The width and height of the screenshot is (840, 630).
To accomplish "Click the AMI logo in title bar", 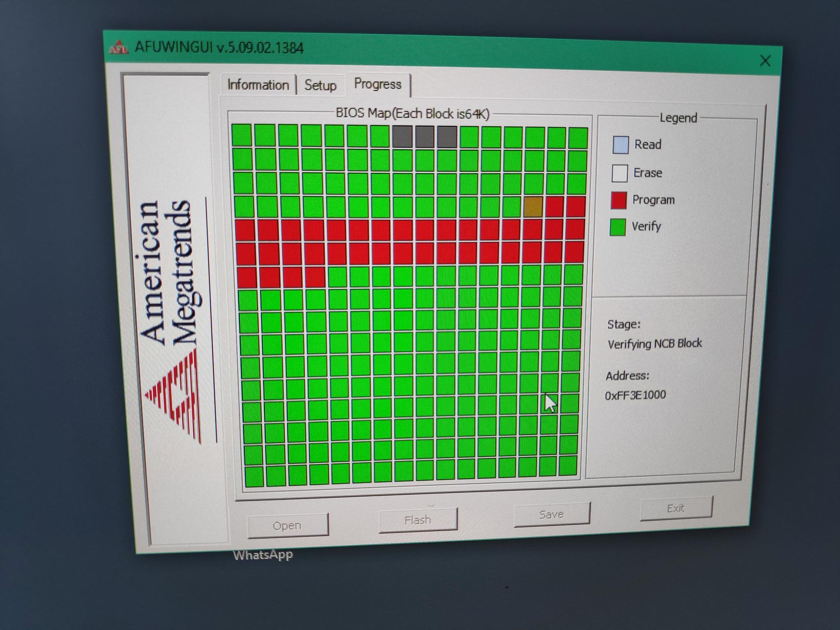I will 119,47.
